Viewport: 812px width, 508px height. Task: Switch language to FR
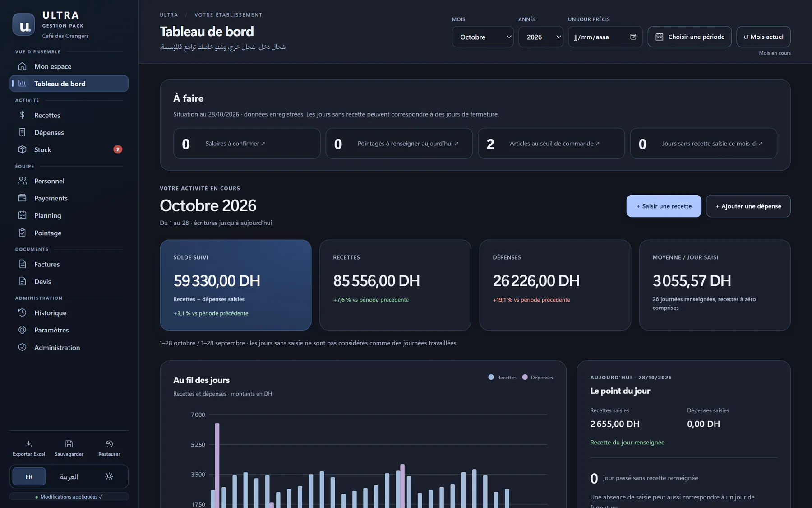(x=29, y=477)
